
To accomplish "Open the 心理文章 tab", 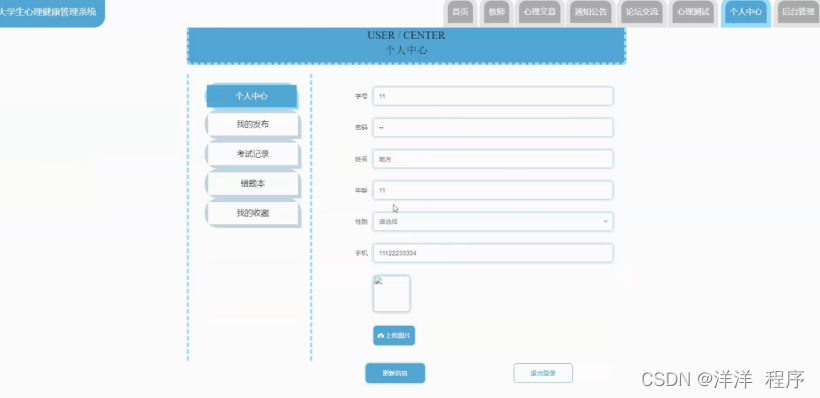I will pos(540,13).
